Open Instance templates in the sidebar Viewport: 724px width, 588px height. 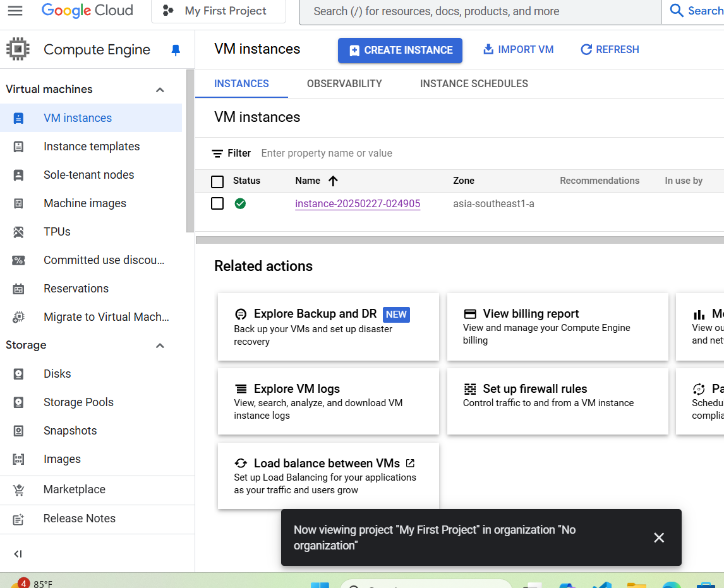(92, 147)
